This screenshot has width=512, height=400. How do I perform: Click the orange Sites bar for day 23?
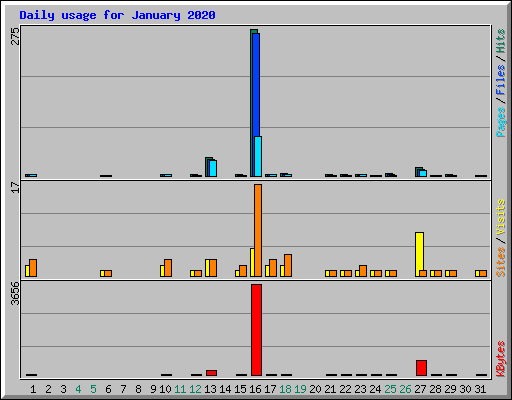[363, 271]
